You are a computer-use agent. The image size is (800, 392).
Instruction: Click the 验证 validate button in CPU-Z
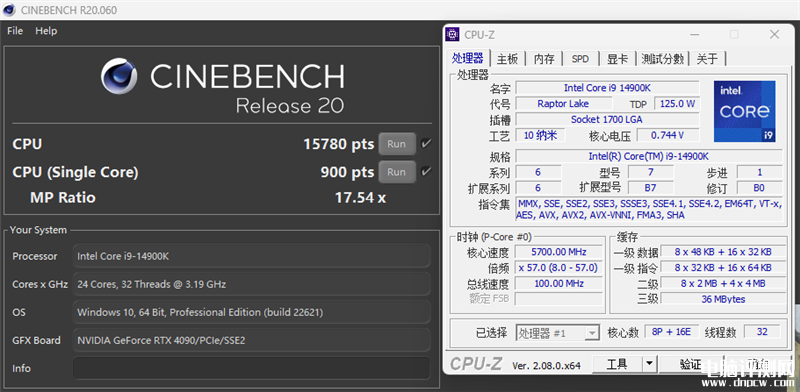tap(691, 364)
